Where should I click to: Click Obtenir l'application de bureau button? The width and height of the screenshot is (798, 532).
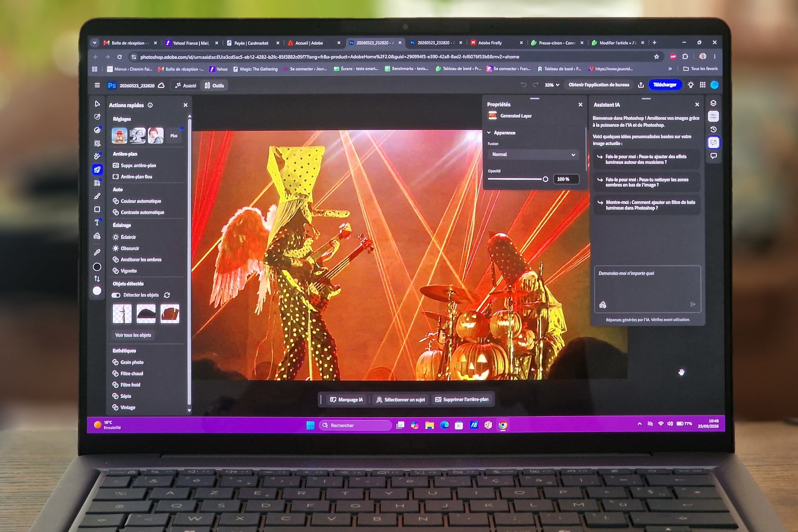(x=598, y=85)
